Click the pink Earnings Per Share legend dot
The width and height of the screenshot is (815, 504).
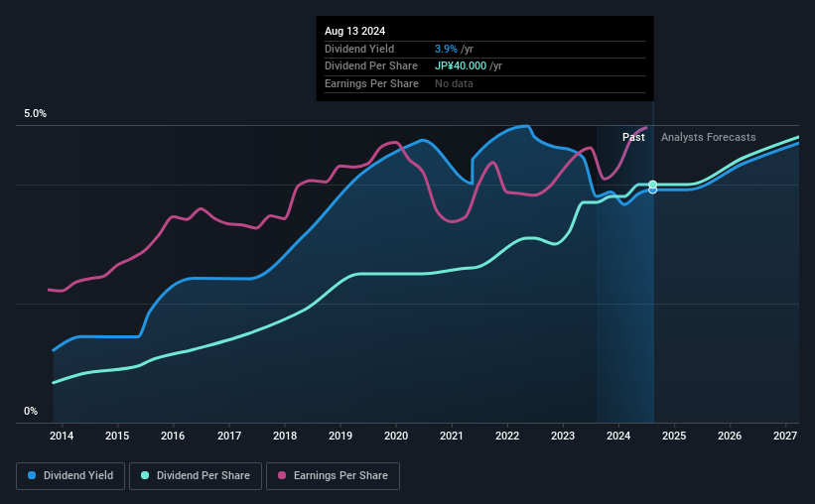click(x=282, y=475)
